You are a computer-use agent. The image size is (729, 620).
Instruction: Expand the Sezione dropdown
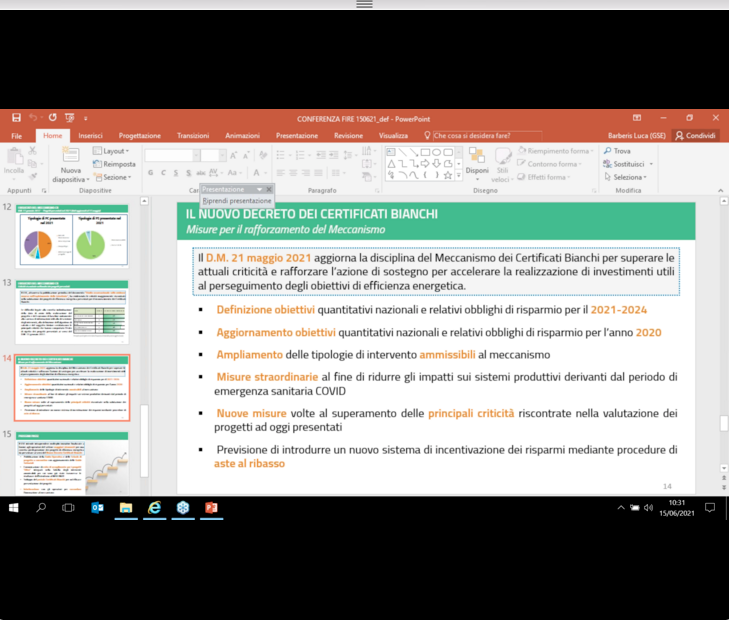[116, 177]
